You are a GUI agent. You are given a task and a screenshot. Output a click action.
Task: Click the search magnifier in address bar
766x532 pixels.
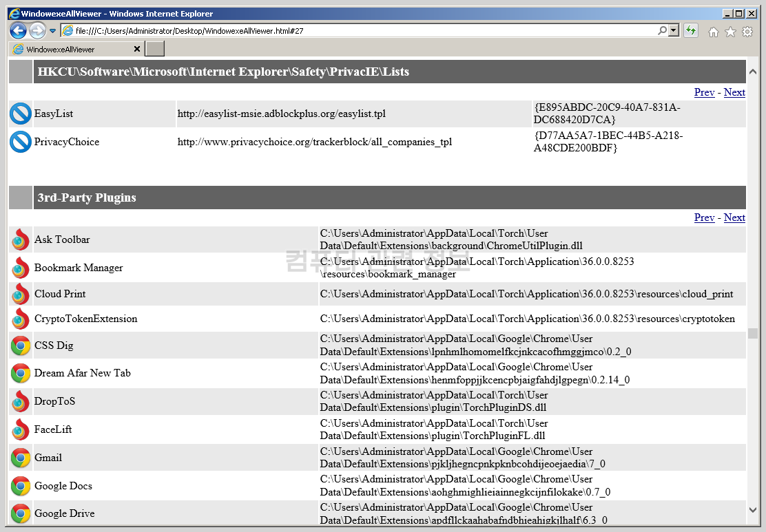pyautogui.click(x=662, y=30)
